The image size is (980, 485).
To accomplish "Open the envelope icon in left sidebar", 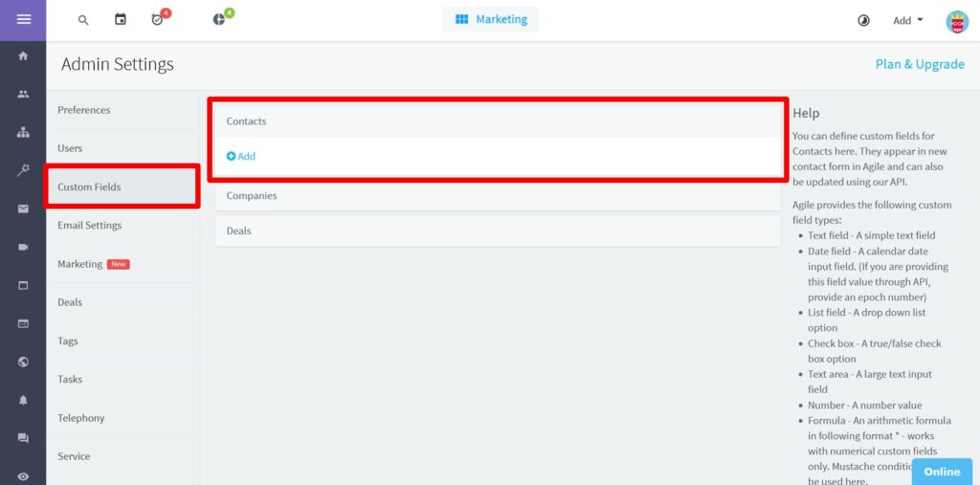I will [23, 209].
